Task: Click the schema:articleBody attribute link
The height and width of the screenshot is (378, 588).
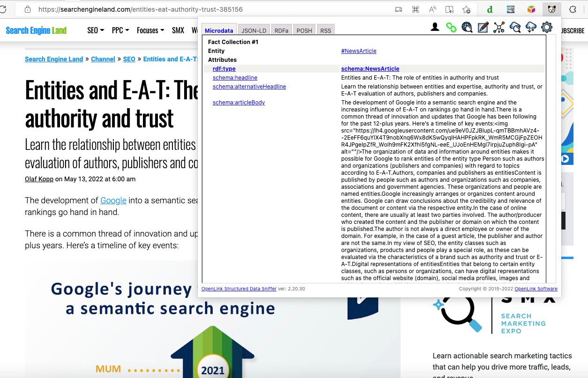Action: coord(239,103)
